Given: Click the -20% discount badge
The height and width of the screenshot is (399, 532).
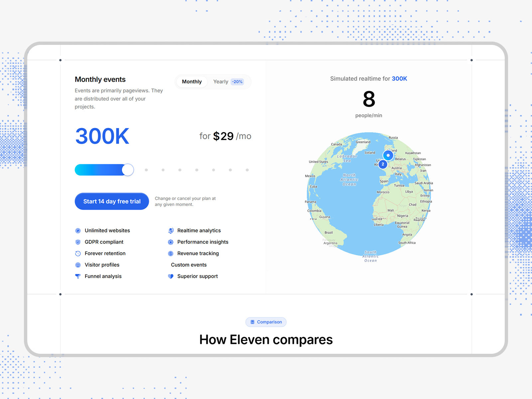Looking at the screenshot, I should coord(237,82).
